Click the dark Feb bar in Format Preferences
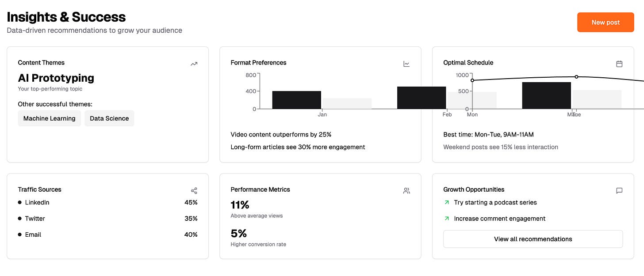Viewport: 644px width, 276px height. click(x=422, y=98)
